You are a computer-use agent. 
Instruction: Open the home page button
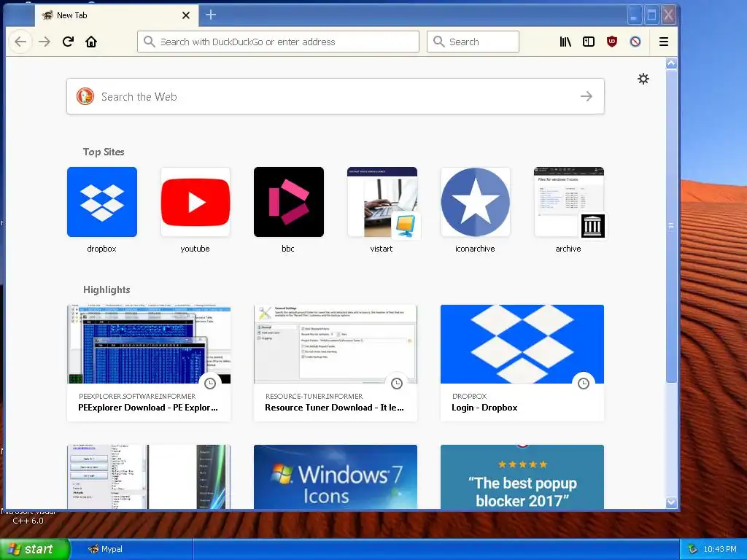(x=91, y=42)
